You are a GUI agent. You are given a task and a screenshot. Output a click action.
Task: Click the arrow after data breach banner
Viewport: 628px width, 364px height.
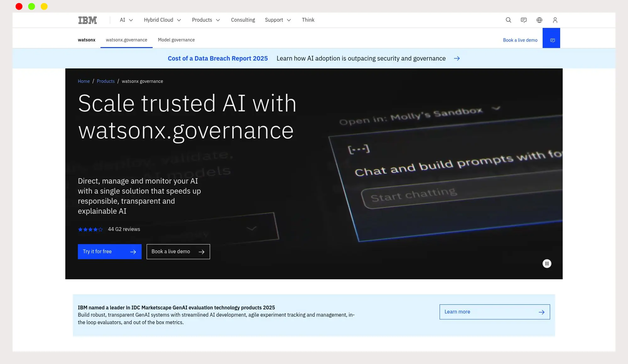point(457,58)
